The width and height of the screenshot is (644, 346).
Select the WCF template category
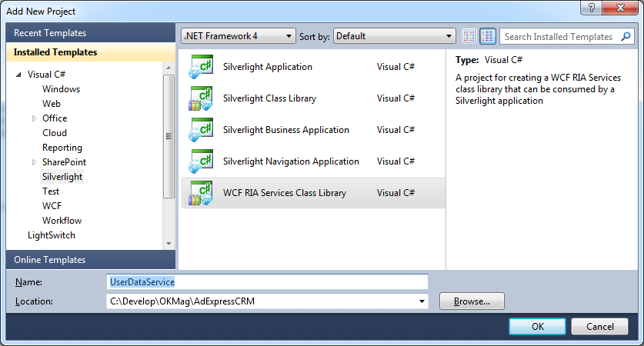(52, 206)
